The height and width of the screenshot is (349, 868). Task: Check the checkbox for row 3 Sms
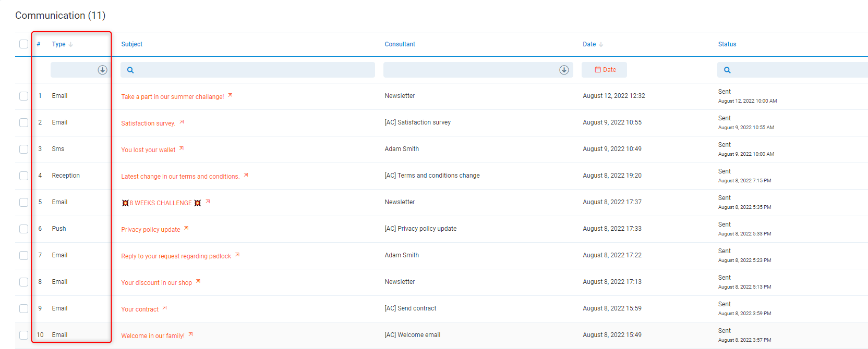click(x=24, y=149)
